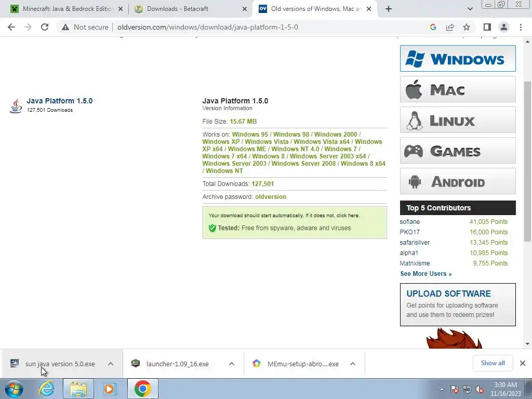Click the page vertical scrollbar thumb

(527, 161)
